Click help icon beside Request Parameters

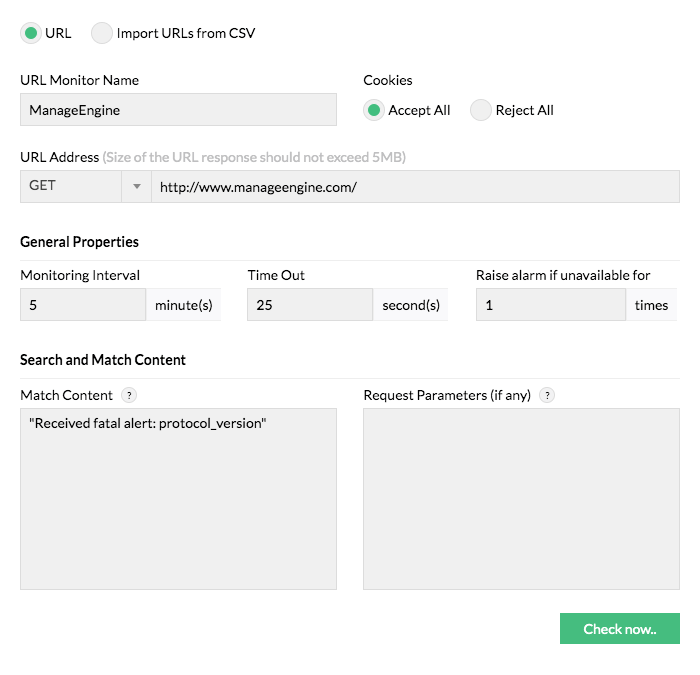(546, 395)
